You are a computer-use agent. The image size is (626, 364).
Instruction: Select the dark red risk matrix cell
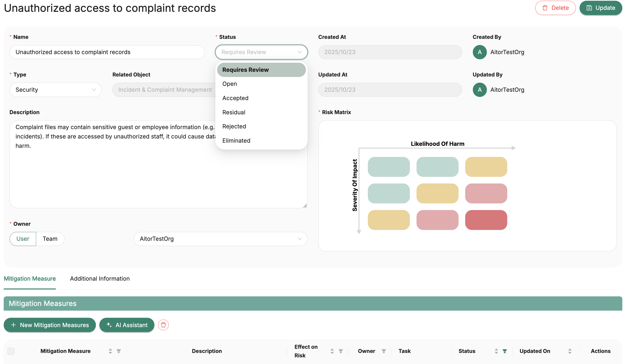point(486,220)
